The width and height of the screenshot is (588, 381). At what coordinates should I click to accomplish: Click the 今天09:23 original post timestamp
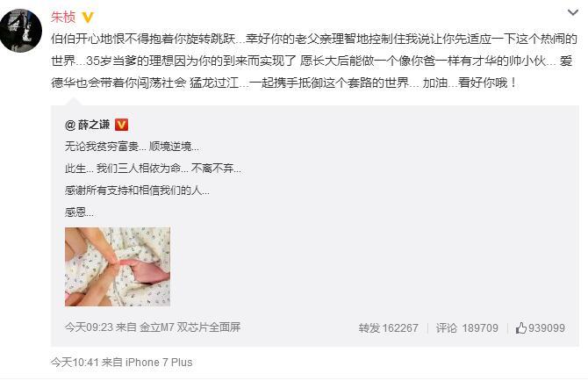click(89, 327)
